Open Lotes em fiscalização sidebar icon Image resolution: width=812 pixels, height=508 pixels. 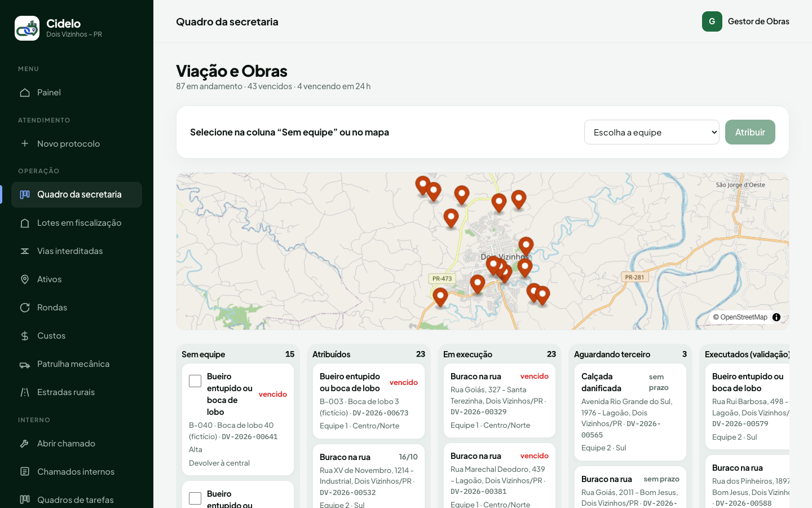25,223
